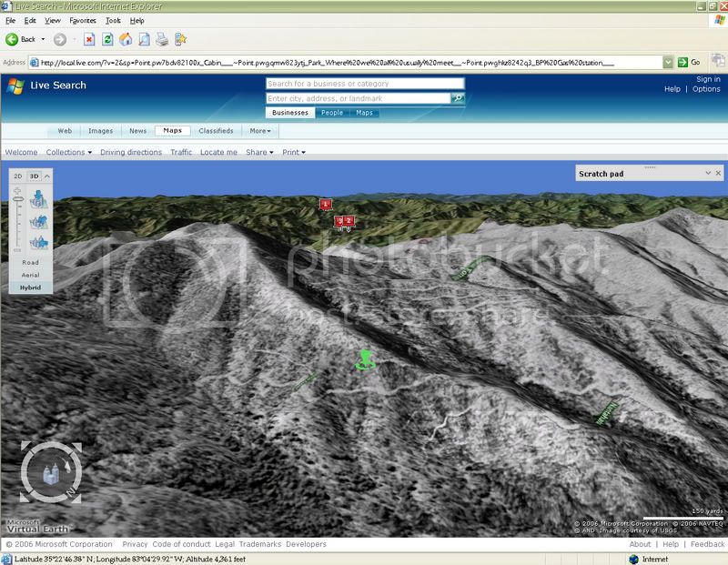
Task: Select the top tilt-down view icon in map control
Action: 38,199
